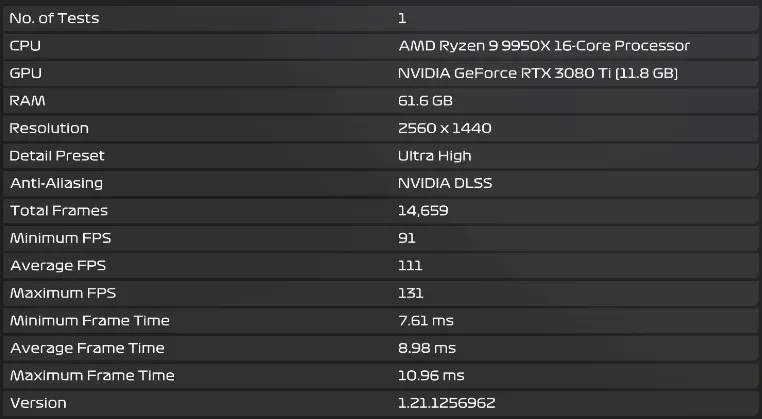
Task: Click the 10.96 ms frame time value
Action: point(431,376)
